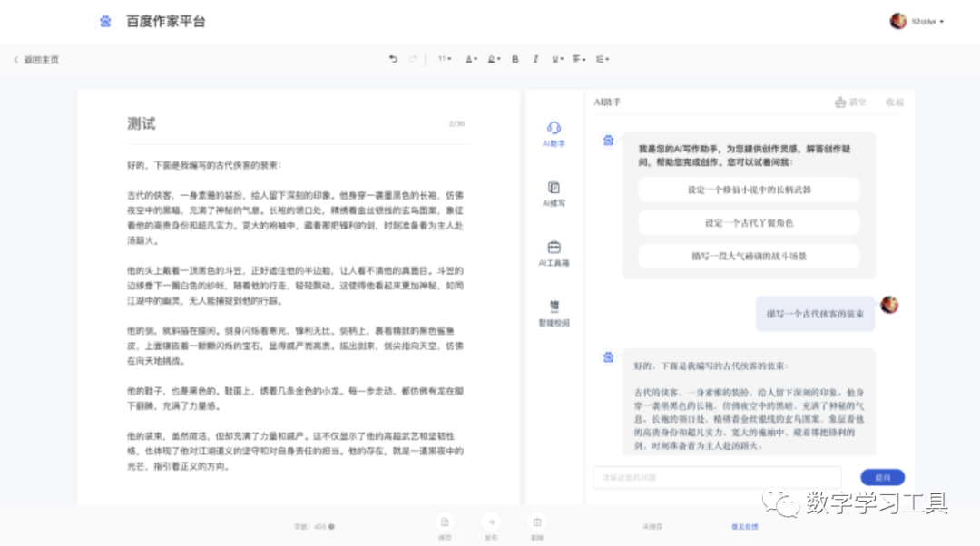Viewport: 980px width, 546px height.
Task: Go back via 返回主页 link
Action: [x=36, y=60]
